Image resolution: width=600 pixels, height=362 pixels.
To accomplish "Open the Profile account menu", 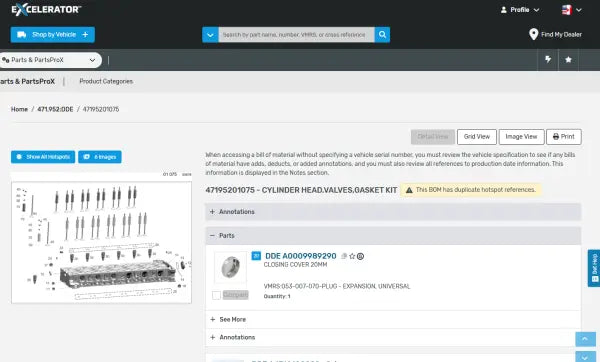I will (520, 10).
